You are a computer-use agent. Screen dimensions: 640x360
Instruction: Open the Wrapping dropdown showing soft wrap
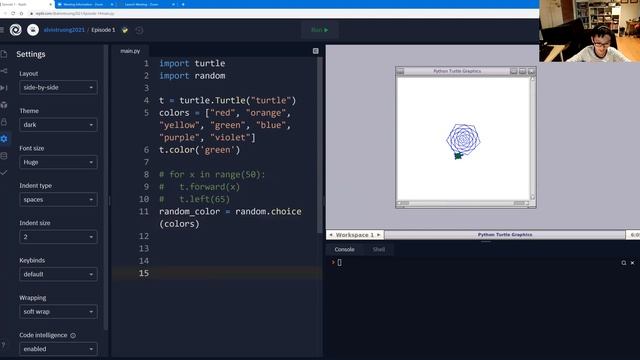pos(58,311)
